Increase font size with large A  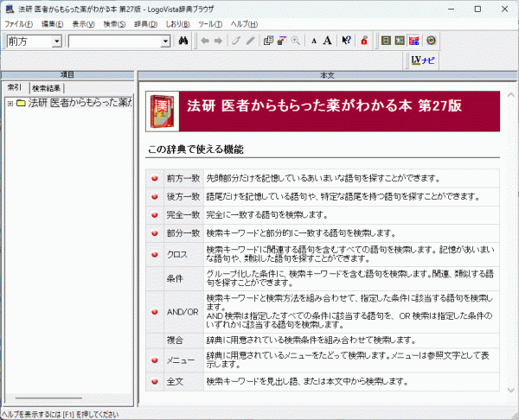pyautogui.click(x=327, y=41)
